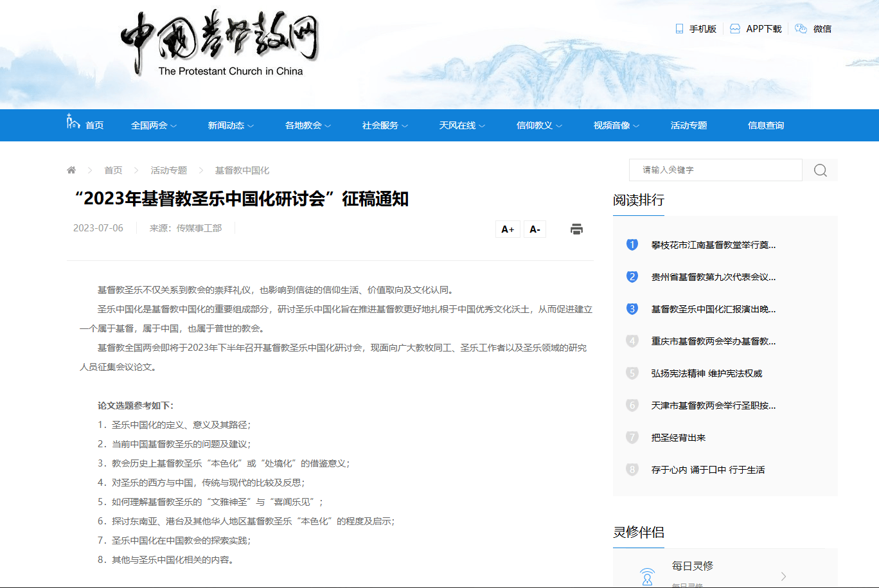Select the 信息查询 menu item
Viewport: 879px width, 588px height.
click(x=766, y=125)
